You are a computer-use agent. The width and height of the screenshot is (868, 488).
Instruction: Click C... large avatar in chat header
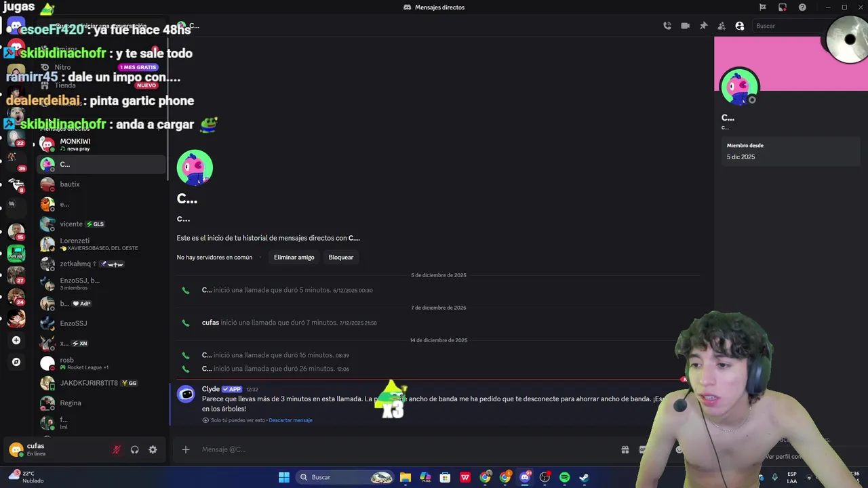195,167
